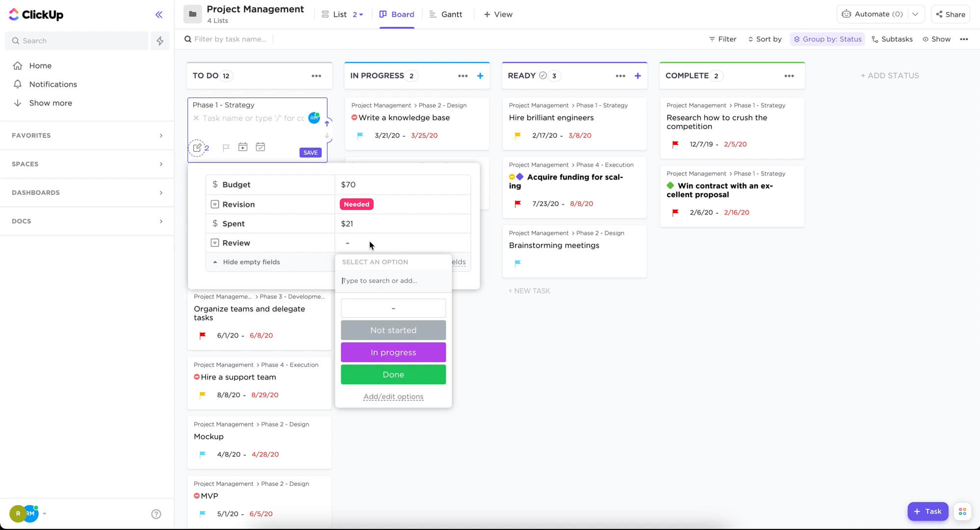Open the TO DO column options menu
980x530 pixels.
pos(315,76)
